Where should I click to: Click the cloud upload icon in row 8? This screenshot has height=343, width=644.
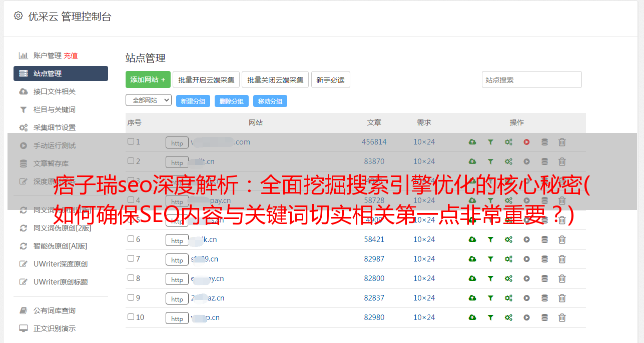click(472, 278)
